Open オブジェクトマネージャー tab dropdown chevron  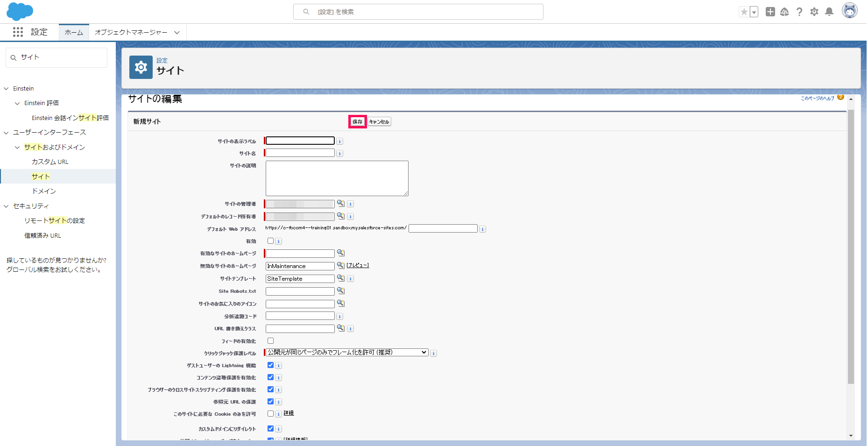click(177, 32)
